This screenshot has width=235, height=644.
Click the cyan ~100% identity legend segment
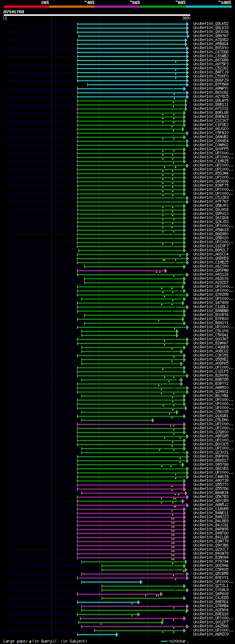209,7
